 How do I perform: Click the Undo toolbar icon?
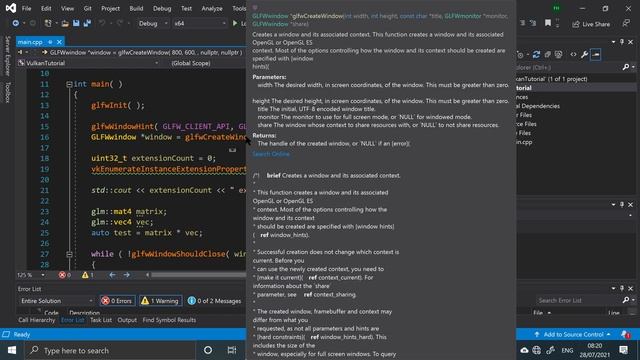pyautogui.click(x=102, y=23)
